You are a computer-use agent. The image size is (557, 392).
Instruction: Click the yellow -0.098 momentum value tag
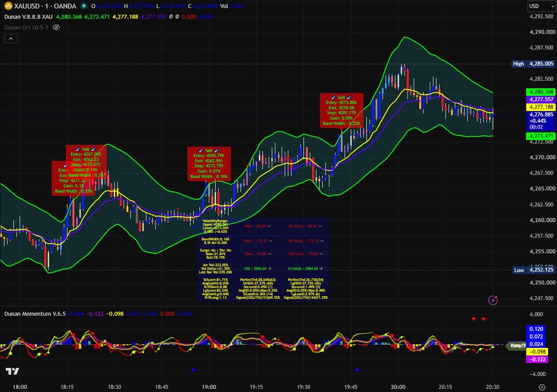click(536, 351)
